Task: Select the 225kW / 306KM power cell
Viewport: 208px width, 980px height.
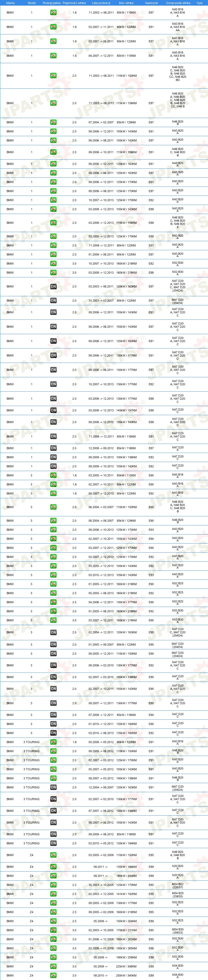Action: point(126,966)
